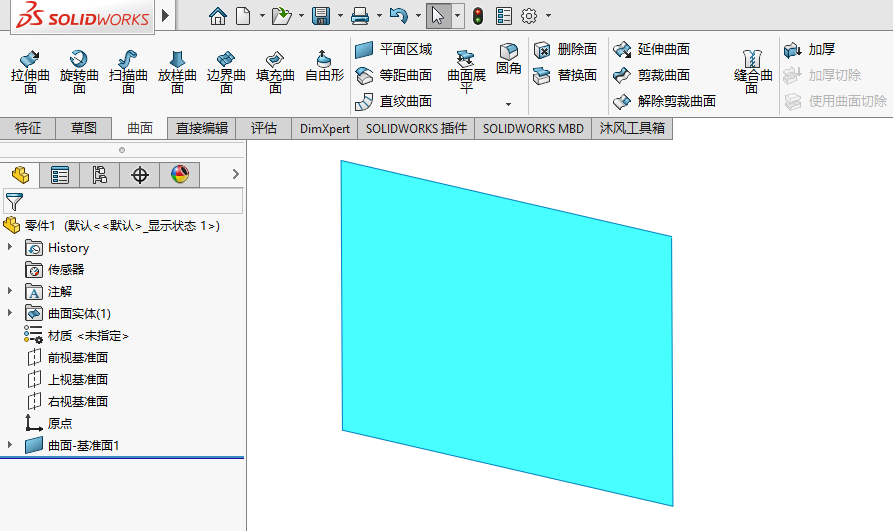Select 前视基准面 in the feature tree
This screenshot has width=893, height=531.
point(77,357)
